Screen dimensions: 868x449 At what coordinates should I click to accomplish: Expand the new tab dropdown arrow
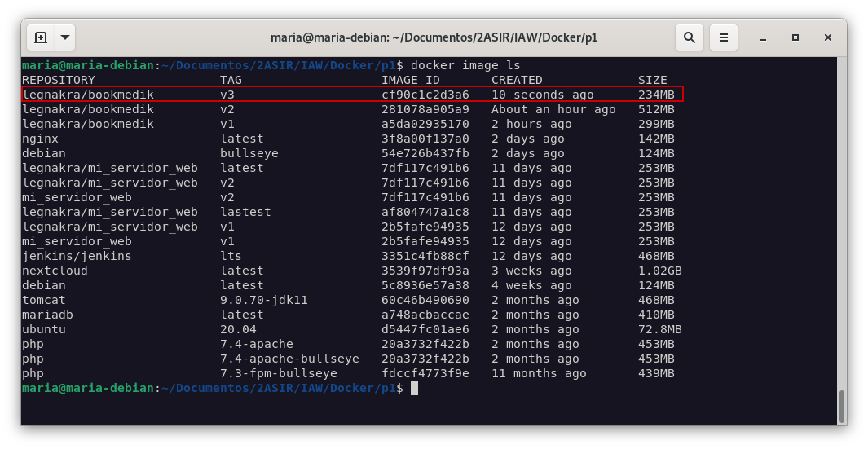point(65,37)
